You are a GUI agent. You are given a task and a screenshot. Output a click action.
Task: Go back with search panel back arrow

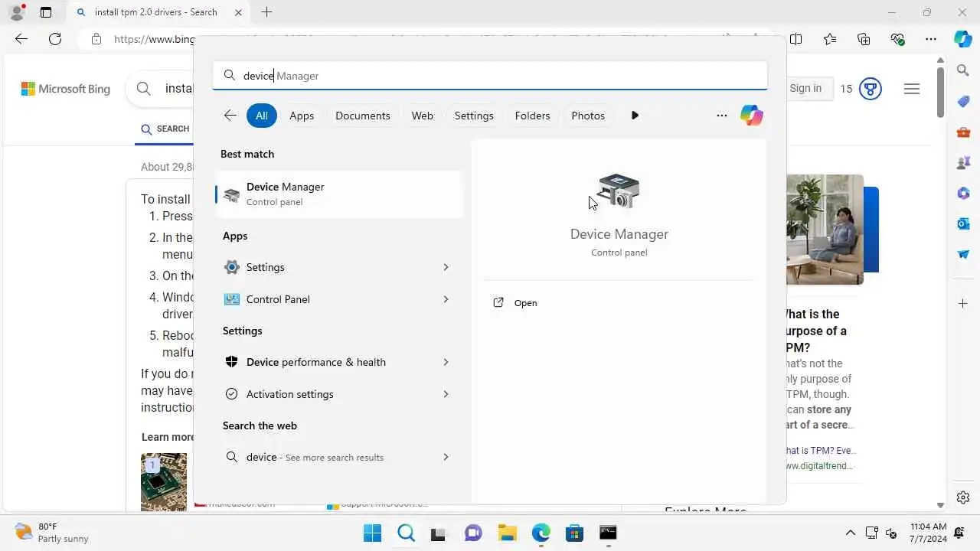(230, 116)
